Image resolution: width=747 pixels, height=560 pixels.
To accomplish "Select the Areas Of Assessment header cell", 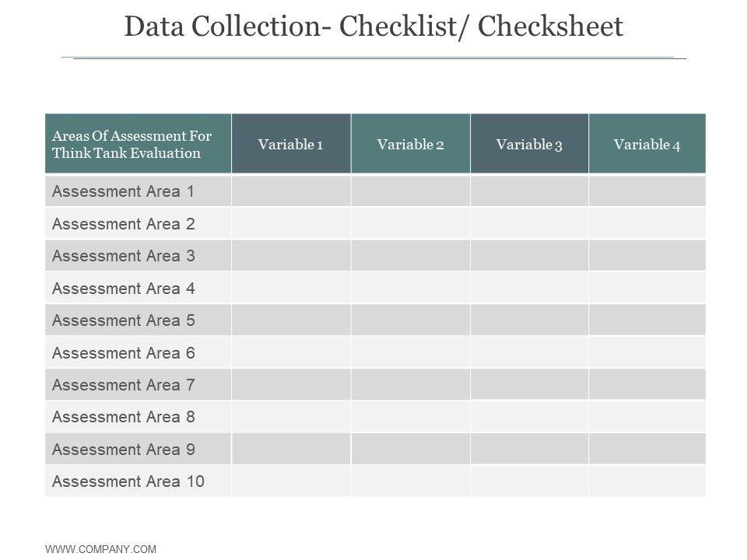I will tap(138, 145).
